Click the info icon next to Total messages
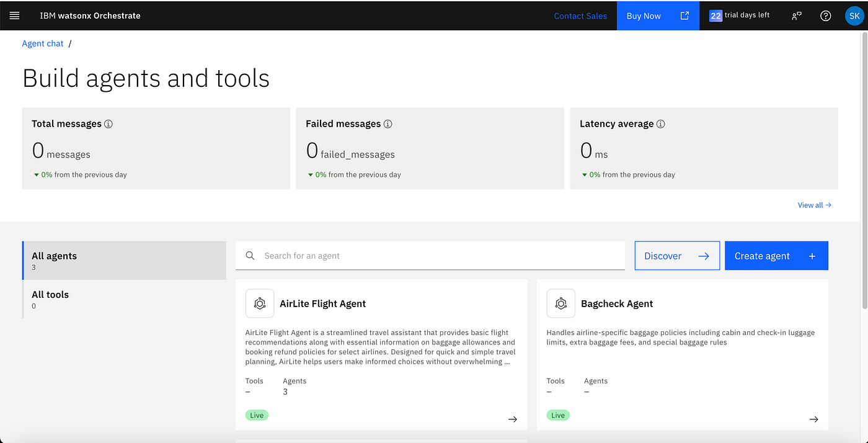 tap(108, 123)
